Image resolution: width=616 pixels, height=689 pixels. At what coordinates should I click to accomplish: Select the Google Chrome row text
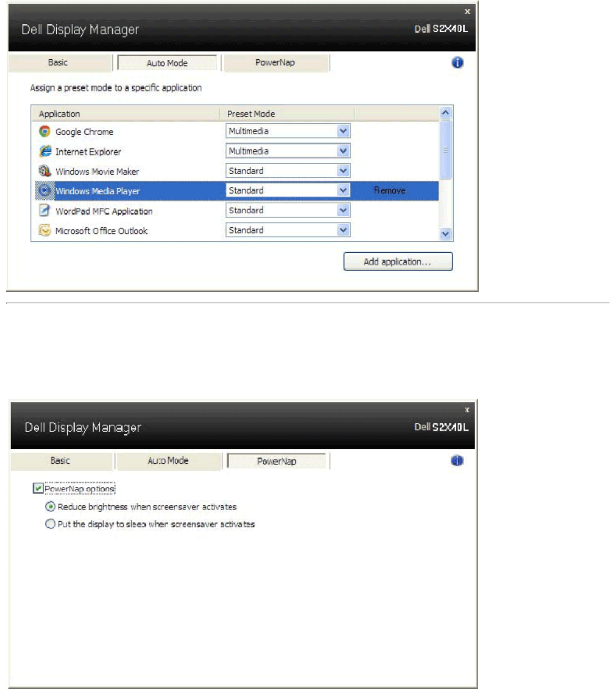click(84, 132)
